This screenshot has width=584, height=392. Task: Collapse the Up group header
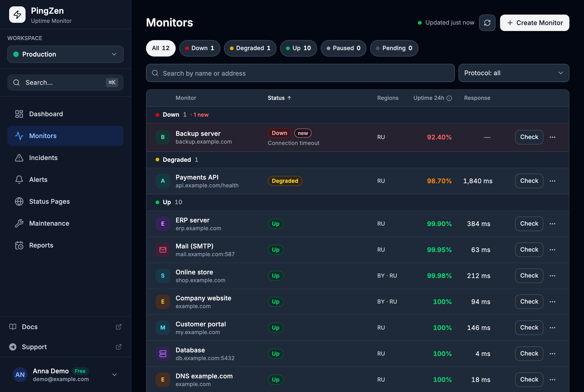[357, 202]
